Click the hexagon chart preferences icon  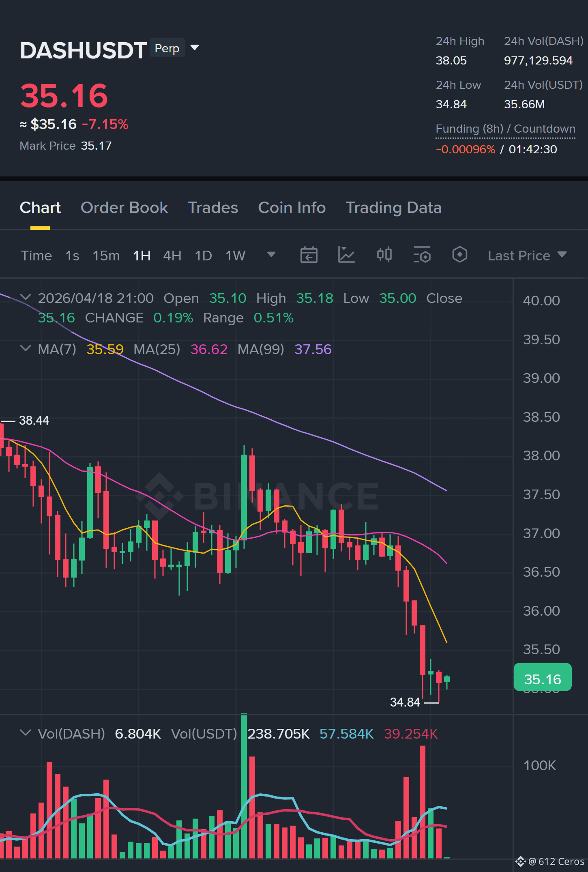pos(460,255)
